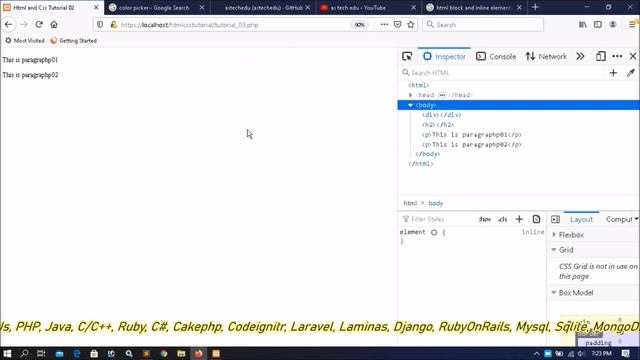The height and width of the screenshot is (360, 640).
Task: Select the html node in markup tree
Action: point(418,85)
